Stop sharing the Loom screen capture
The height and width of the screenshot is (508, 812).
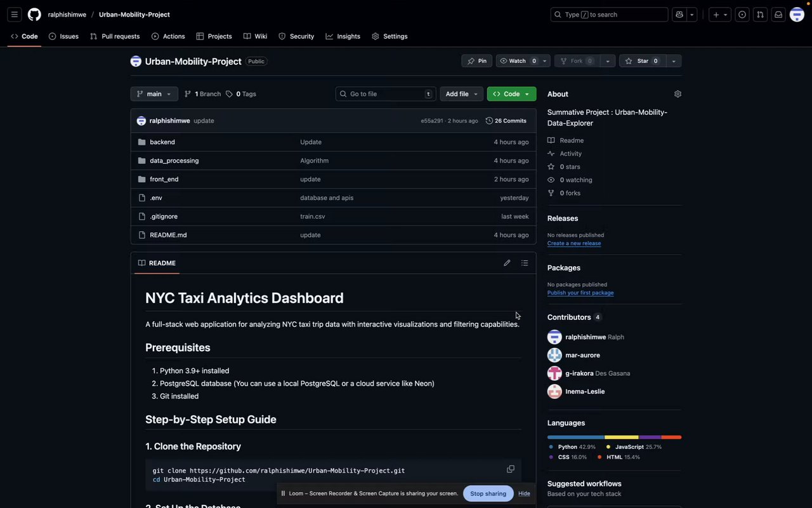pos(488,493)
